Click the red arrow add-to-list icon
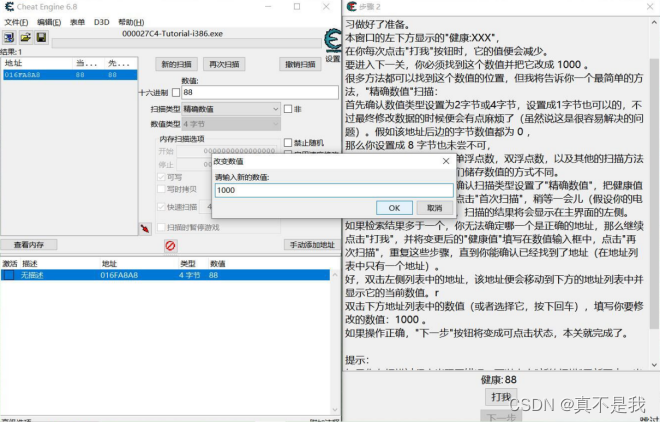Viewport: 661px width, 423px height. [x=145, y=229]
